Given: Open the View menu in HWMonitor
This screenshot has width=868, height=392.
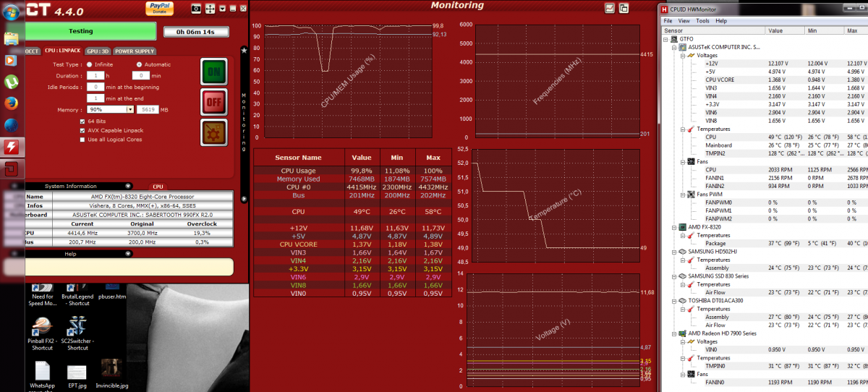Looking at the screenshot, I should [685, 21].
